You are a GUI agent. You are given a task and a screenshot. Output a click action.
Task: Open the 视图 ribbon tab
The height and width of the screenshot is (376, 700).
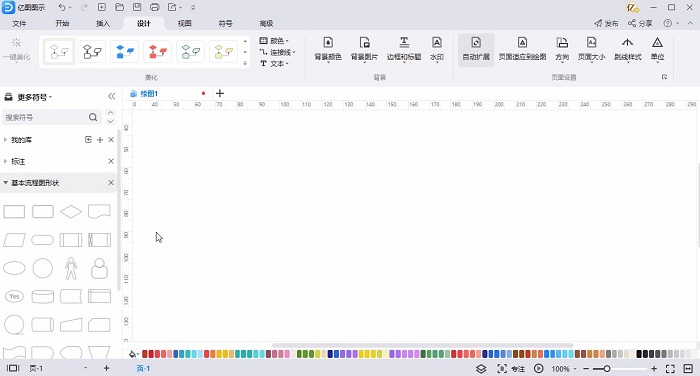pos(184,23)
